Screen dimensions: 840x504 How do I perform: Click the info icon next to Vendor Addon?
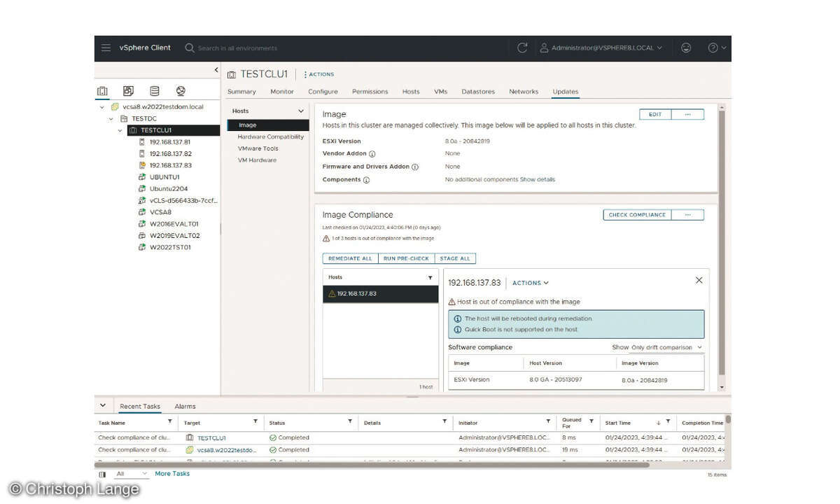click(x=372, y=154)
